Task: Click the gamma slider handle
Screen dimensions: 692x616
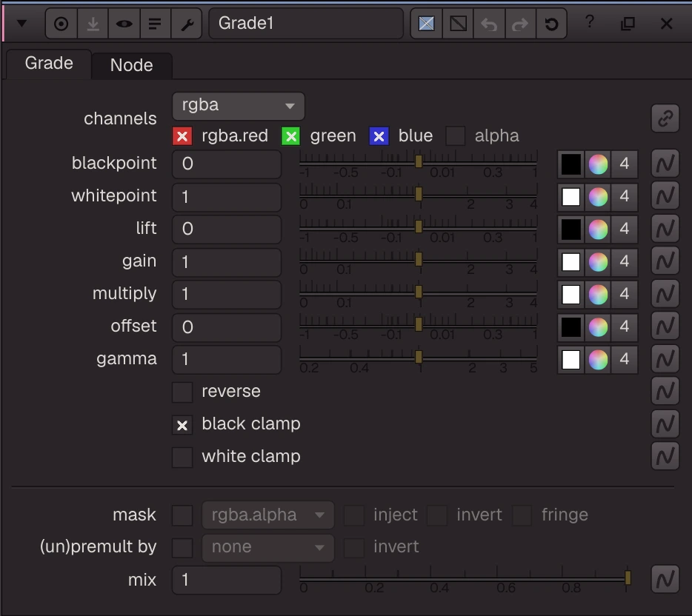Action: click(419, 357)
